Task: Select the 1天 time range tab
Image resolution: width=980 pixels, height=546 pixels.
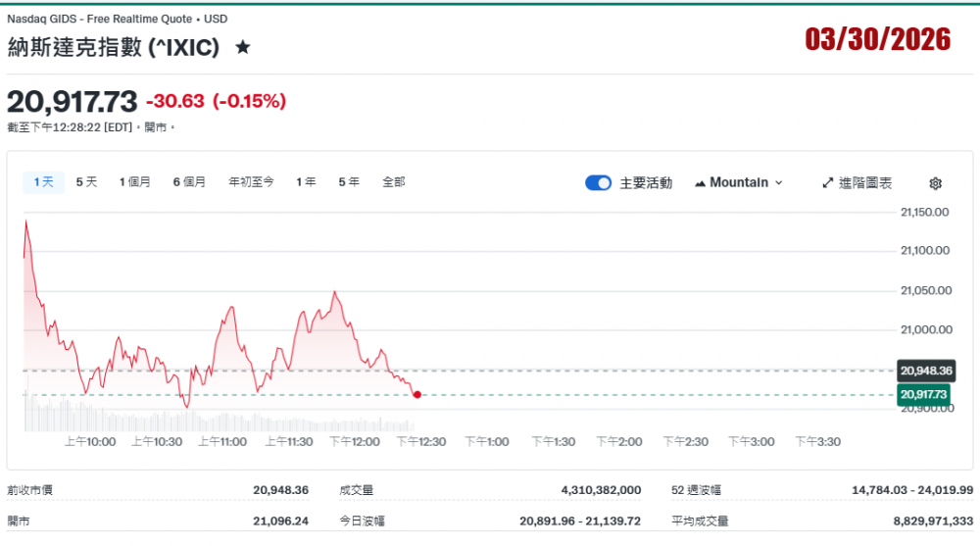Action: coord(43,182)
